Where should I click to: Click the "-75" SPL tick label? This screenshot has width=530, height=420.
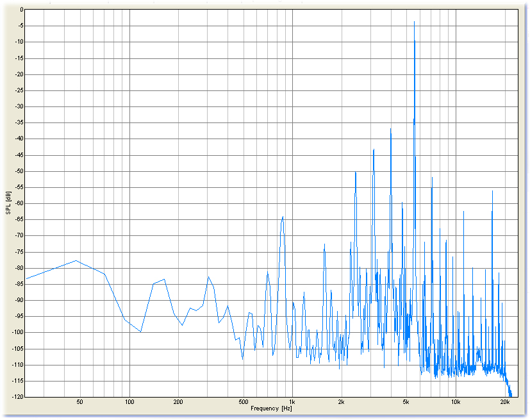click(19, 252)
